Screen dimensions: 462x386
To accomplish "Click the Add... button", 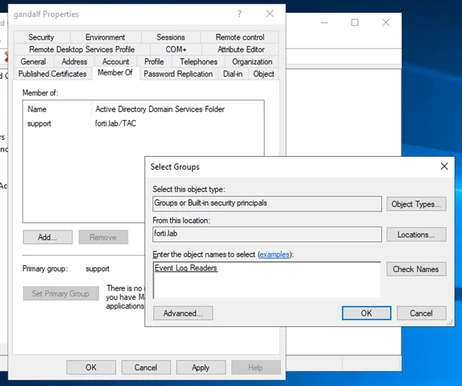I will (48, 237).
